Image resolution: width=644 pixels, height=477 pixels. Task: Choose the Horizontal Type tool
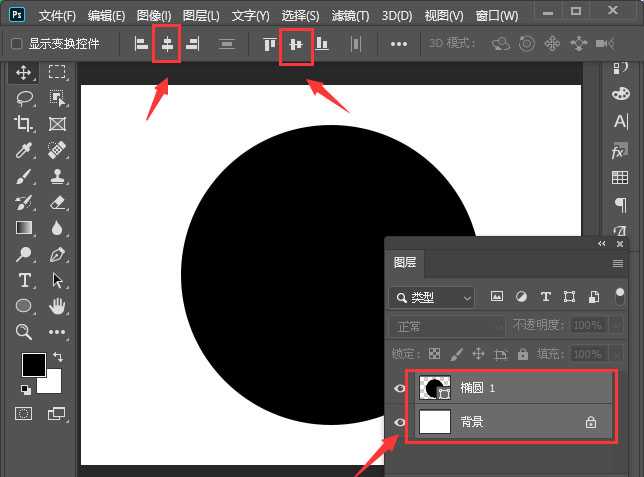24,280
